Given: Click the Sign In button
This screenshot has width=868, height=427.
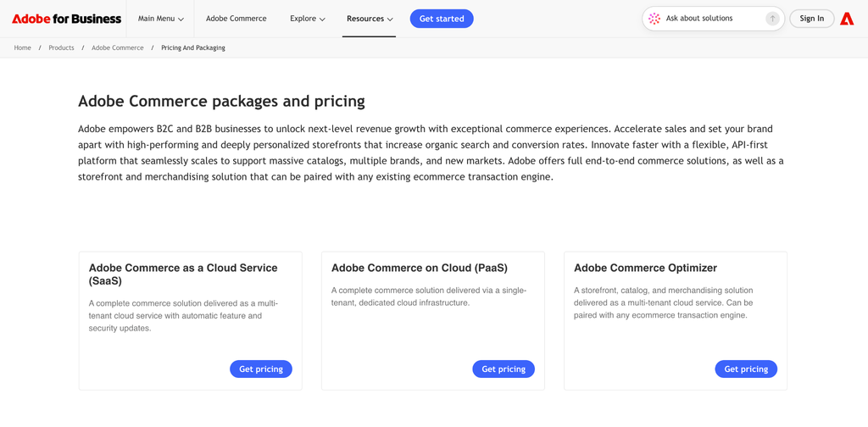Looking at the screenshot, I should click(x=811, y=19).
